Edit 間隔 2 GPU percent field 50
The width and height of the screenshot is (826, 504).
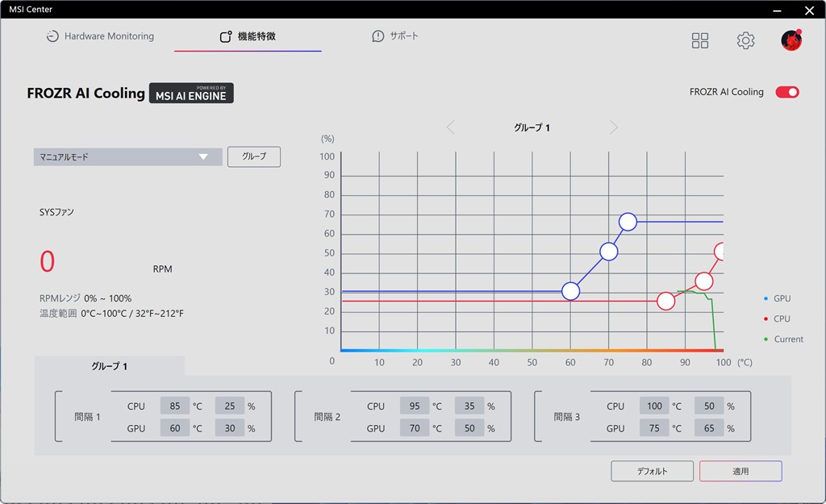tap(469, 428)
